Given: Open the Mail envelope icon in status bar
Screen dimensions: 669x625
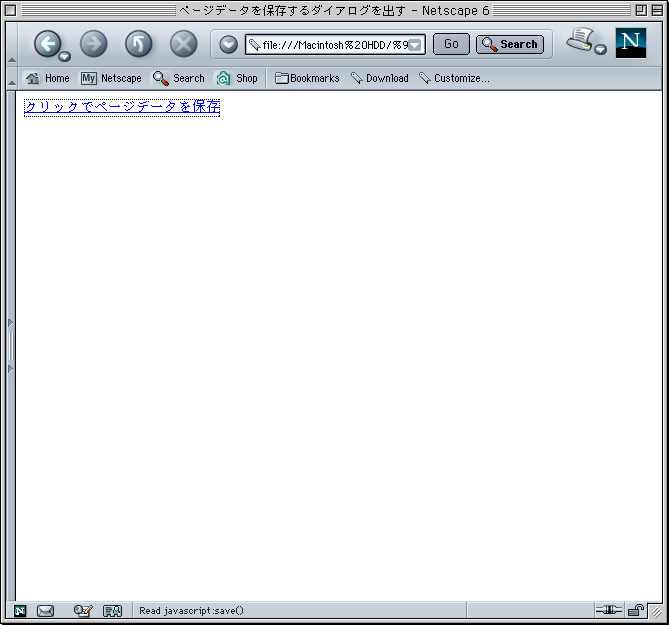Looking at the screenshot, I should 45,611.
